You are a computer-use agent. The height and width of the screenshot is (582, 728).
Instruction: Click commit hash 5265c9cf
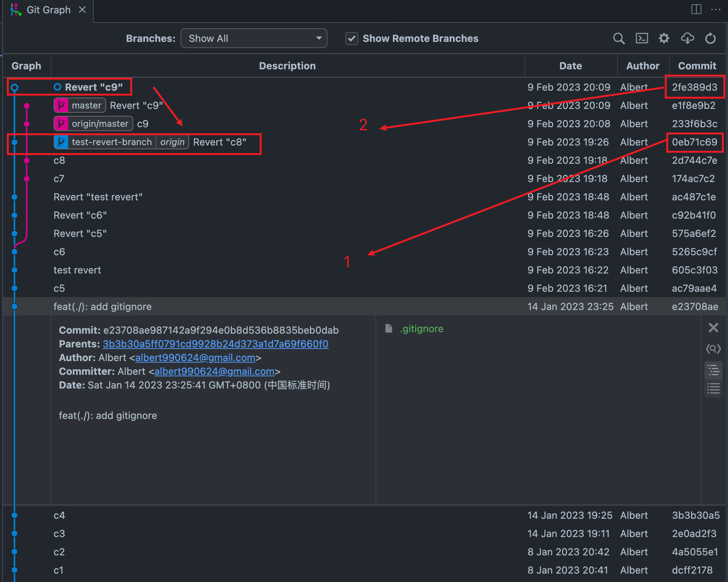click(694, 252)
